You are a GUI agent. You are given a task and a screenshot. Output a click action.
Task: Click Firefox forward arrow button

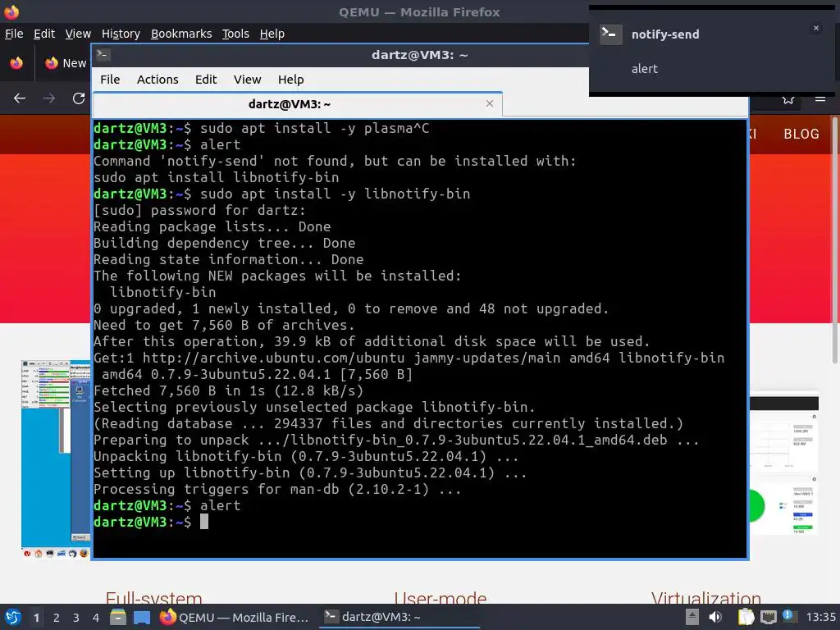tap(49, 98)
